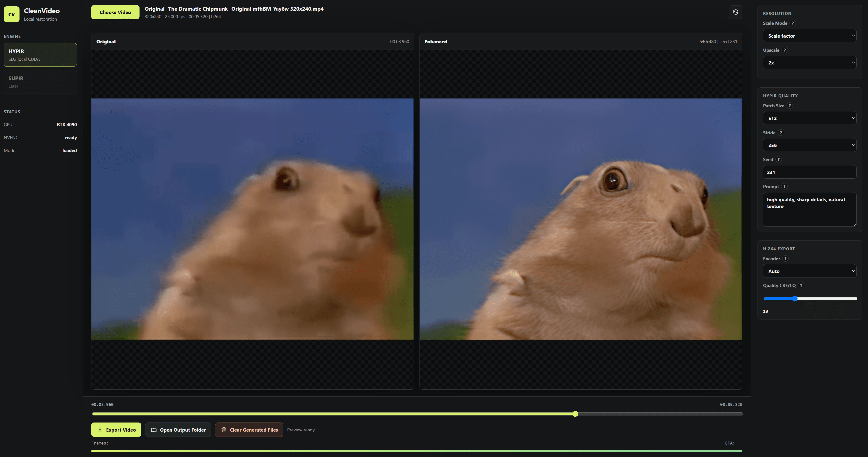Select the HYPIR engine option
The height and width of the screenshot is (457, 868).
click(x=40, y=55)
